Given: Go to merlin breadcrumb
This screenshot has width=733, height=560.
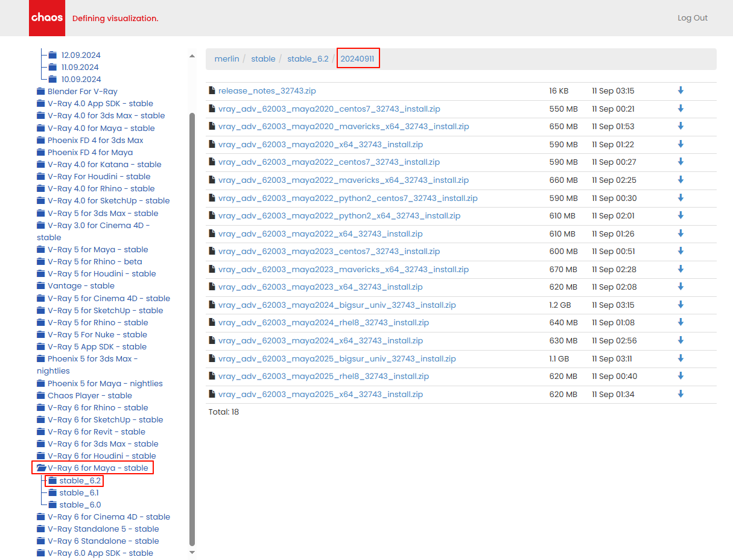Looking at the screenshot, I should [227, 59].
